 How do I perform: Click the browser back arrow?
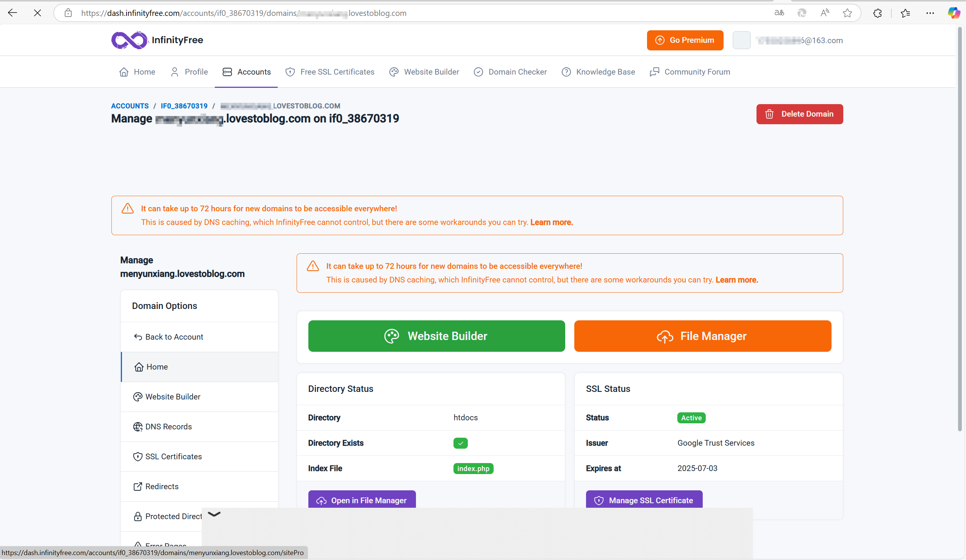[13, 13]
